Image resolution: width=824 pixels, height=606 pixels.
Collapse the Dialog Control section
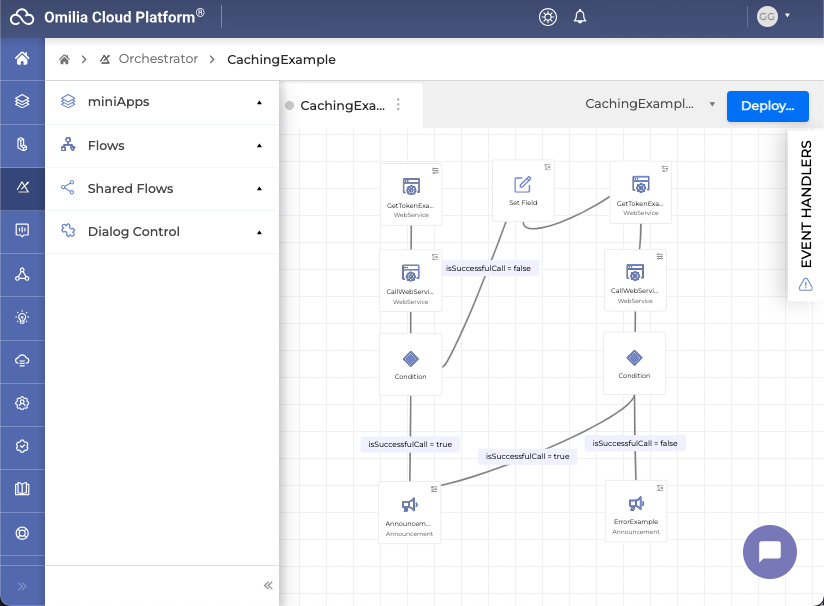click(259, 232)
